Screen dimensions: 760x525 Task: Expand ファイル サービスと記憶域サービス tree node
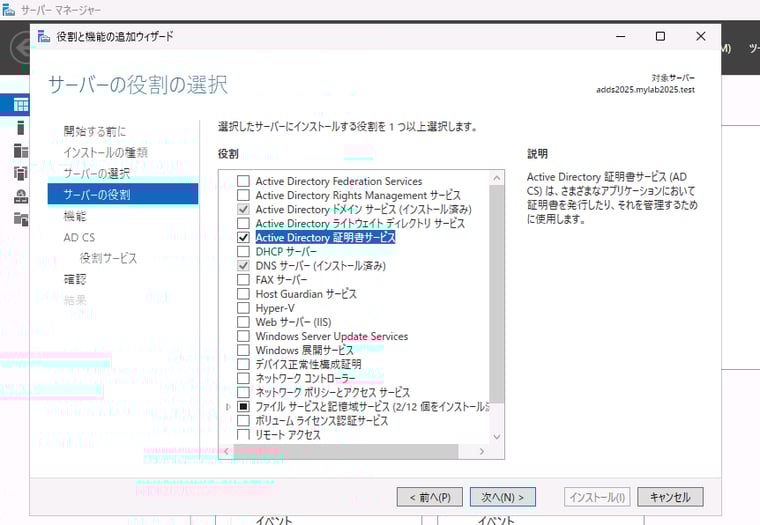coord(228,407)
